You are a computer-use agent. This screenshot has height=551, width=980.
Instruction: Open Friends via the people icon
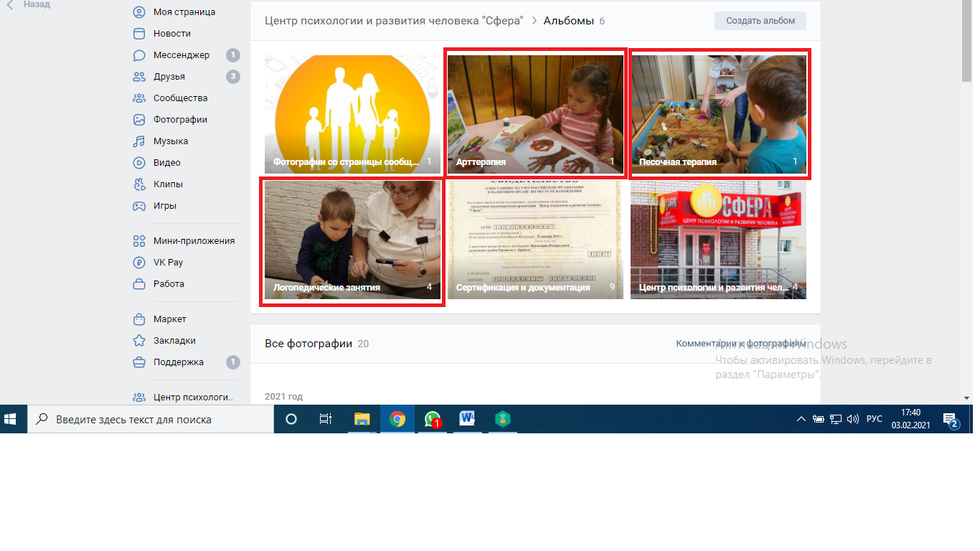[139, 77]
